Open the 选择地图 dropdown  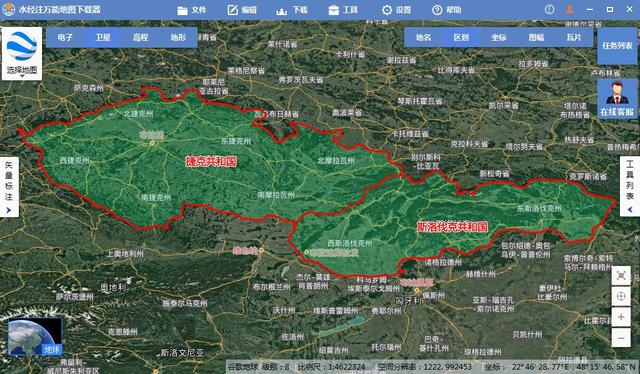click(22, 53)
